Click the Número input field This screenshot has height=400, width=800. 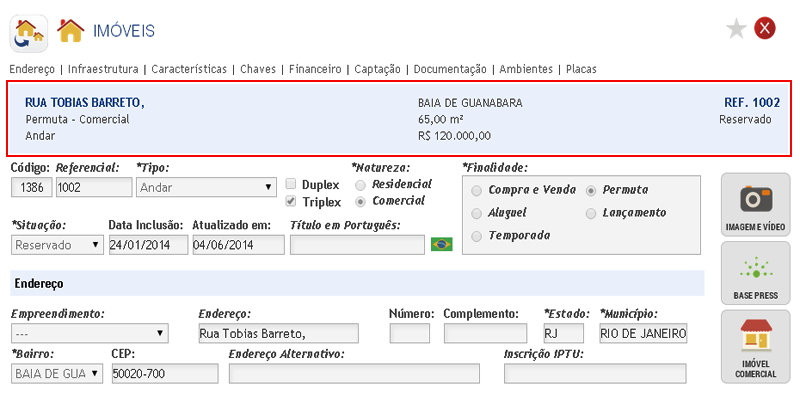[x=410, y=333]
